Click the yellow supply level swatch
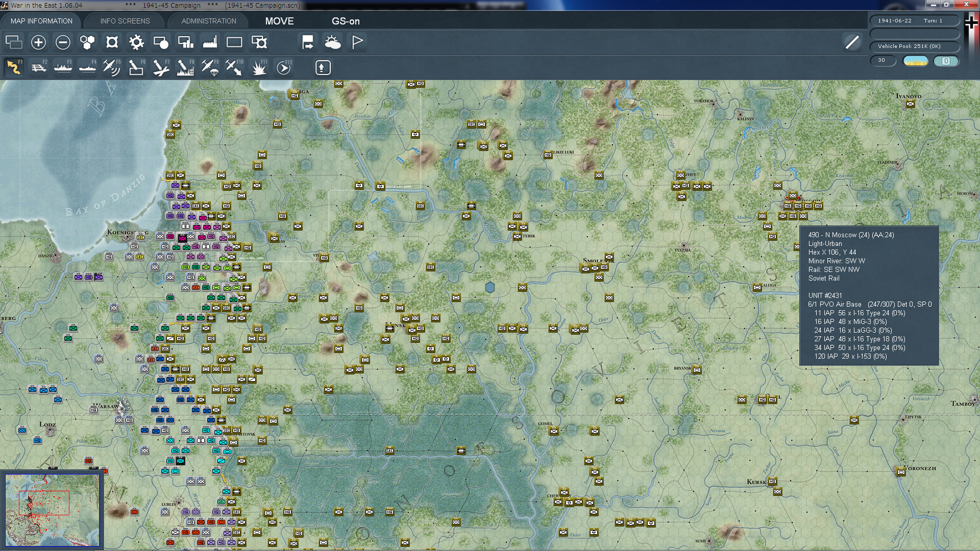 915,61
